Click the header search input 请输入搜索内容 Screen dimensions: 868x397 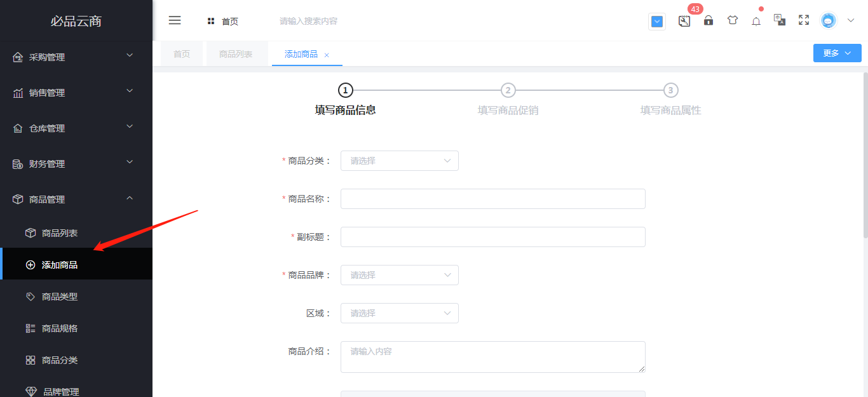pyautogui.click(x=308, y=21)
